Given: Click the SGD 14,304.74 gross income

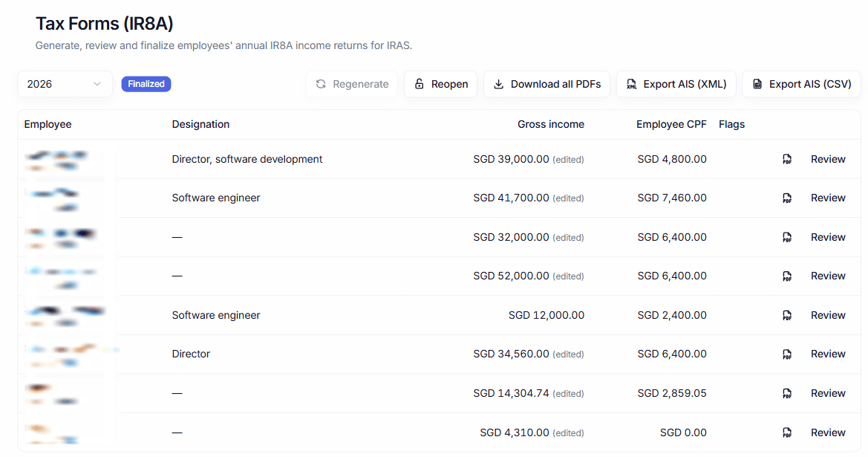Looking at the screenshot, I should pyautogui.click(x=511, y=393).
